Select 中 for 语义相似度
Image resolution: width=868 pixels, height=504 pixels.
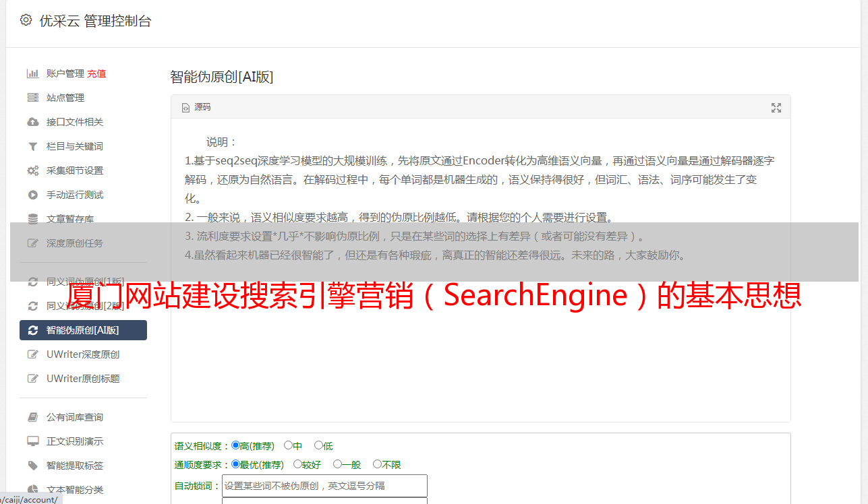point(288,445)
